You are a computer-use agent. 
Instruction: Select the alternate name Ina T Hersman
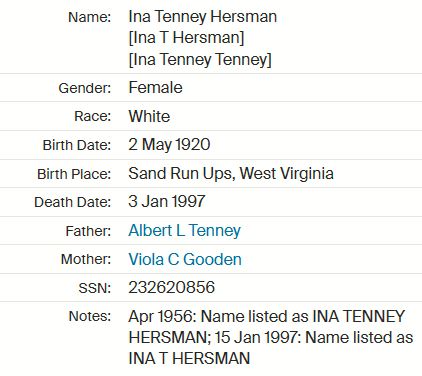tap(186, 38)
